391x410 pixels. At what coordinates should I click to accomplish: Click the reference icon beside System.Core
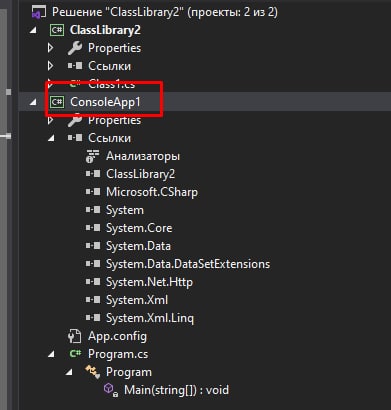point(93,228)
